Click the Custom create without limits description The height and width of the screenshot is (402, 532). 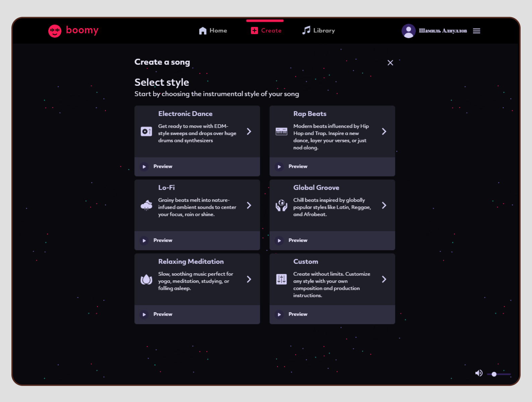332,285
